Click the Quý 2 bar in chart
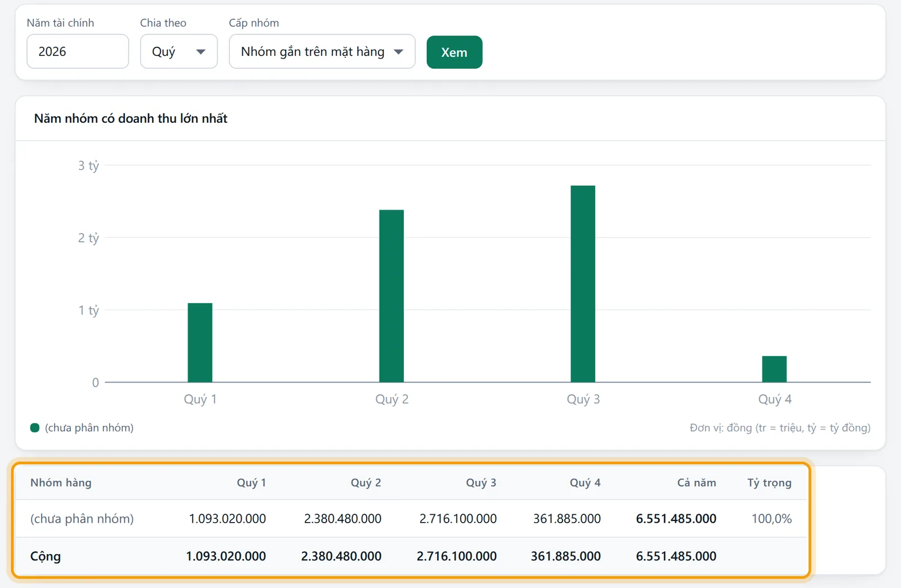Image resolution: width=901 pixels, height=588 pixels. [391, 296]
